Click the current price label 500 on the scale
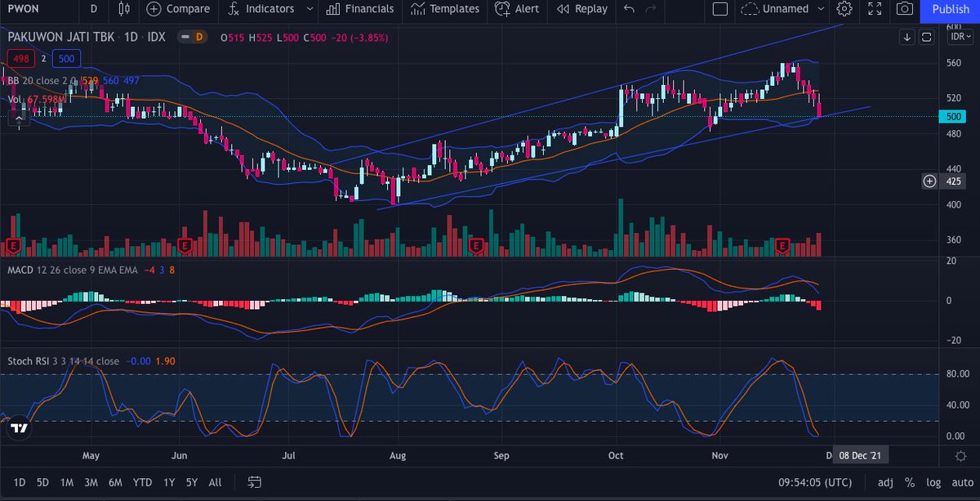 coord(952,116)
